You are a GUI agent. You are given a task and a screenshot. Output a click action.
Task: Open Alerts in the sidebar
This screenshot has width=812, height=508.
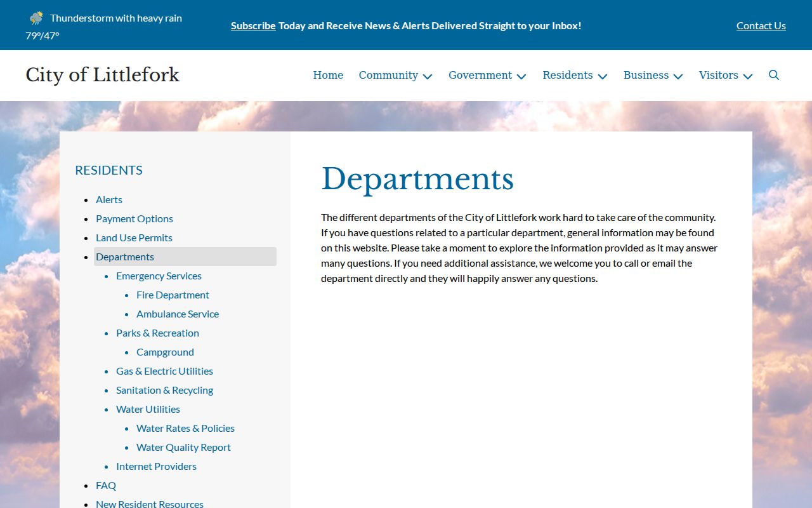click(x=109, y=199)
